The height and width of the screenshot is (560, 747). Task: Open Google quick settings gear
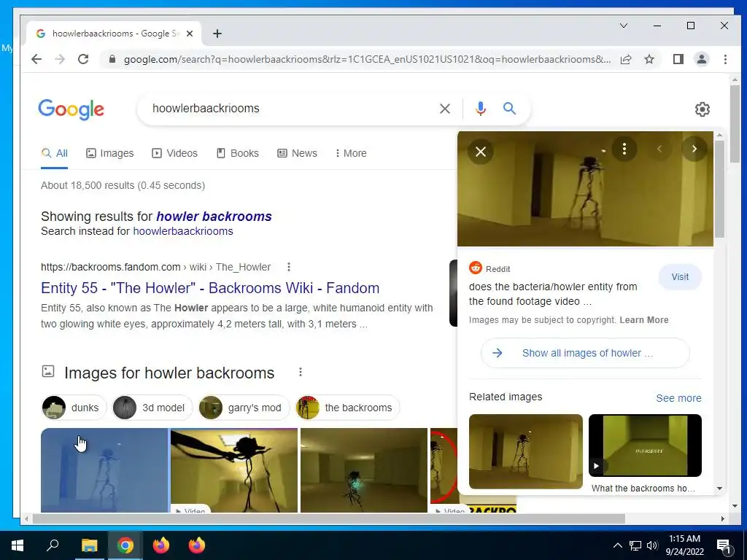point(702,109)
